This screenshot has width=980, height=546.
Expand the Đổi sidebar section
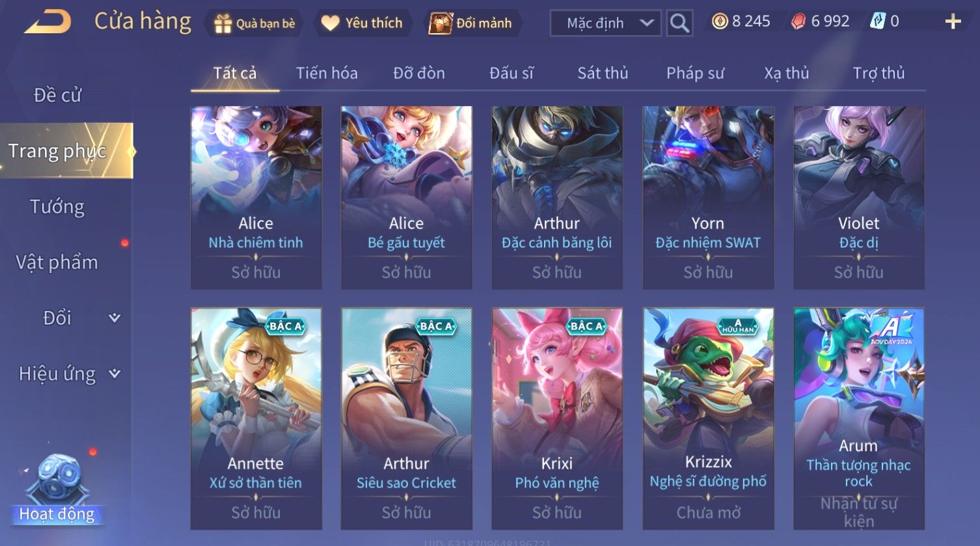coord(115,318)
